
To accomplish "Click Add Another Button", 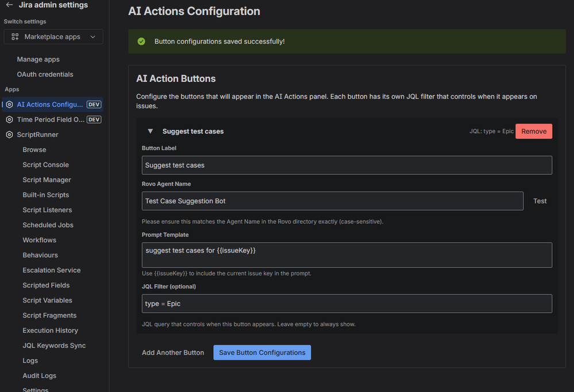I will tap(173, 352).
